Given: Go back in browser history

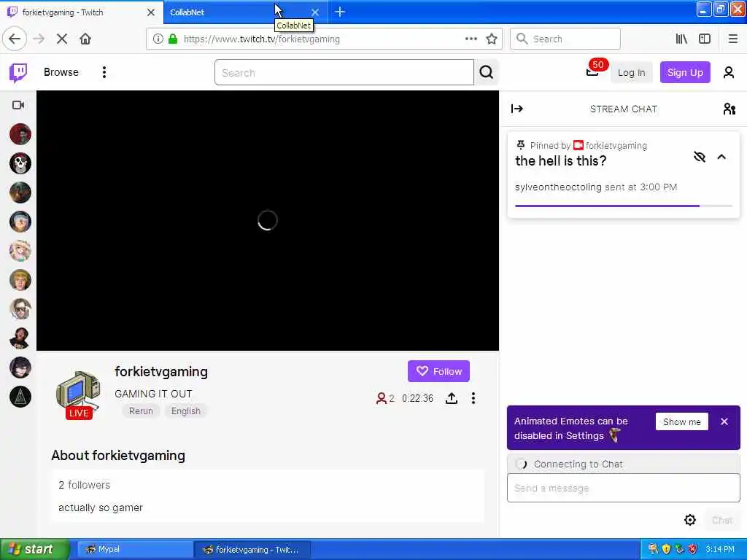Looking at the screenshot, I should (15, 39).
